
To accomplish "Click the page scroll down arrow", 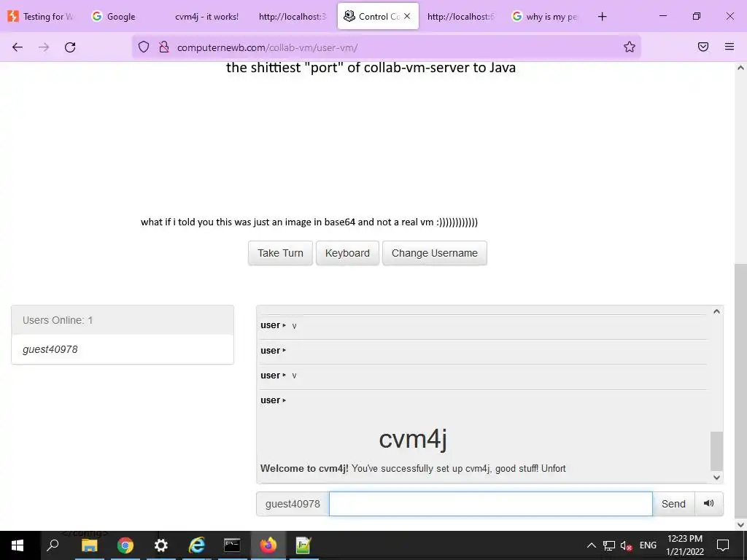I will point(740,525).
